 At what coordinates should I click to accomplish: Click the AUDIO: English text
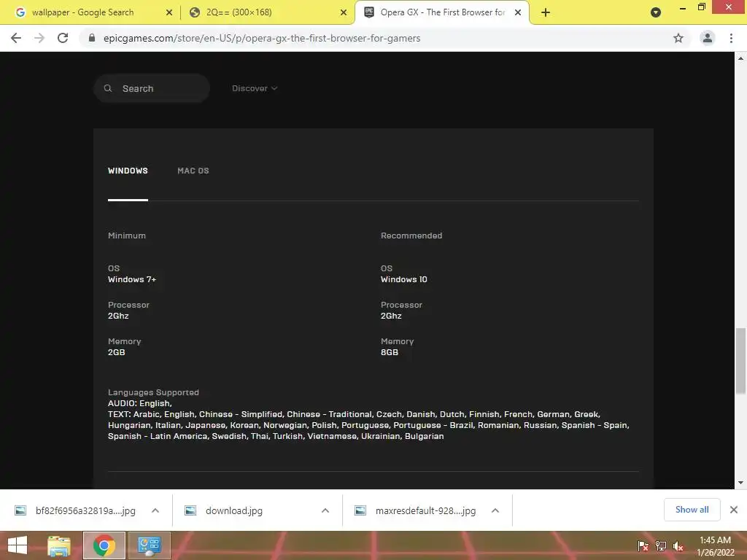coord(140,403)
